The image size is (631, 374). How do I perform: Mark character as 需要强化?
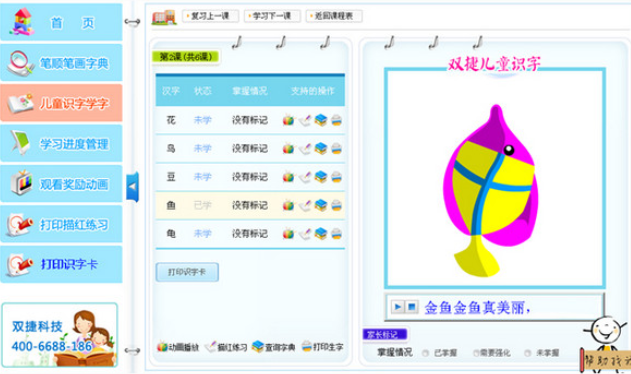coord(476,353)
